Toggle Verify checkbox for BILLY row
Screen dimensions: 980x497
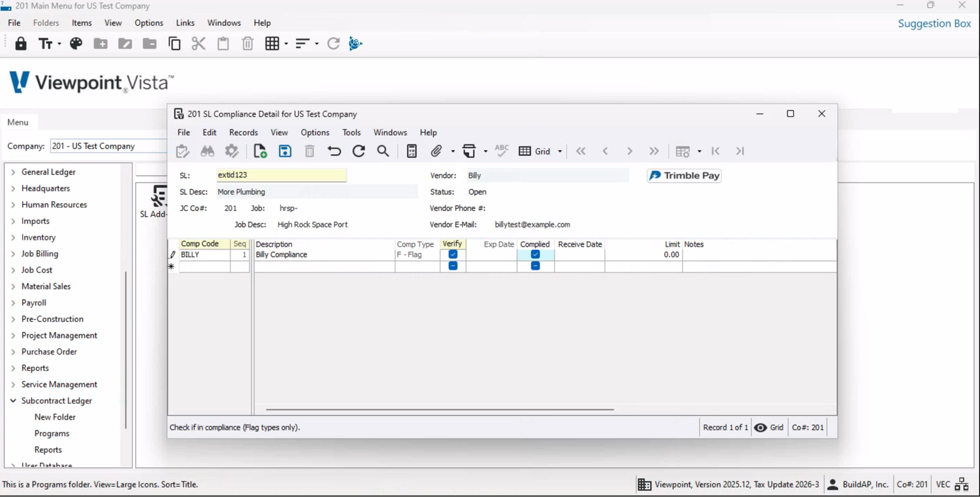[453, 255]
